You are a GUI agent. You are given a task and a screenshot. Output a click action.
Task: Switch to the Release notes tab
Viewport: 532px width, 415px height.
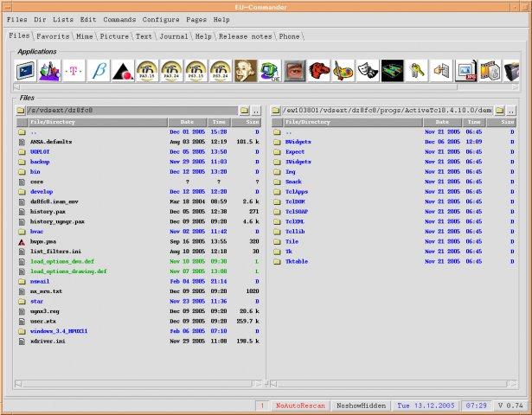pyautogui.click(x=246, y=36)
